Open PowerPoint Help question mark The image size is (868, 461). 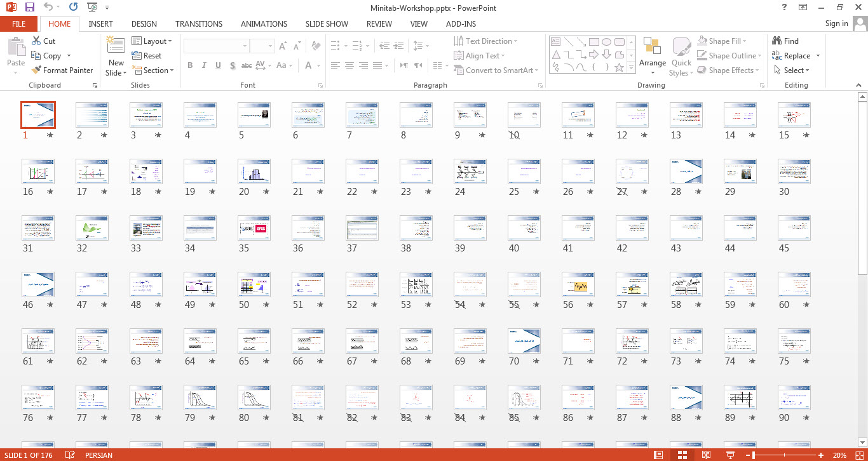(785, 8)
